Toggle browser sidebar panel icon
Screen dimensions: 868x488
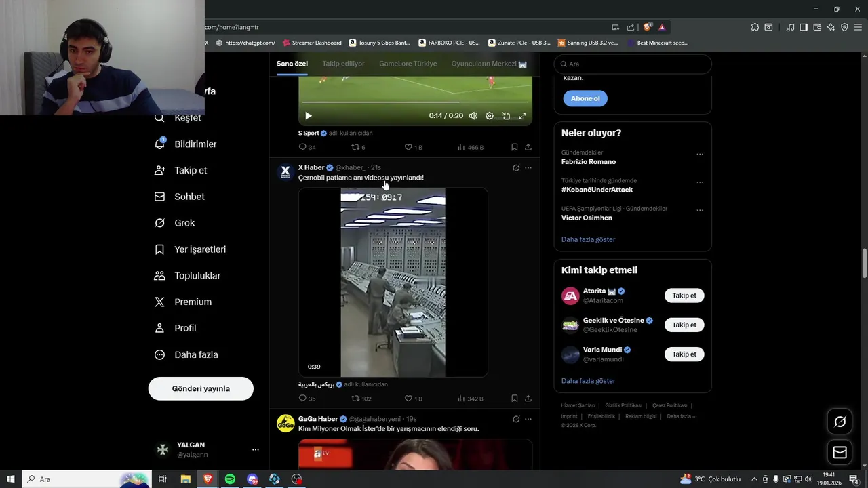pos(804,27)
